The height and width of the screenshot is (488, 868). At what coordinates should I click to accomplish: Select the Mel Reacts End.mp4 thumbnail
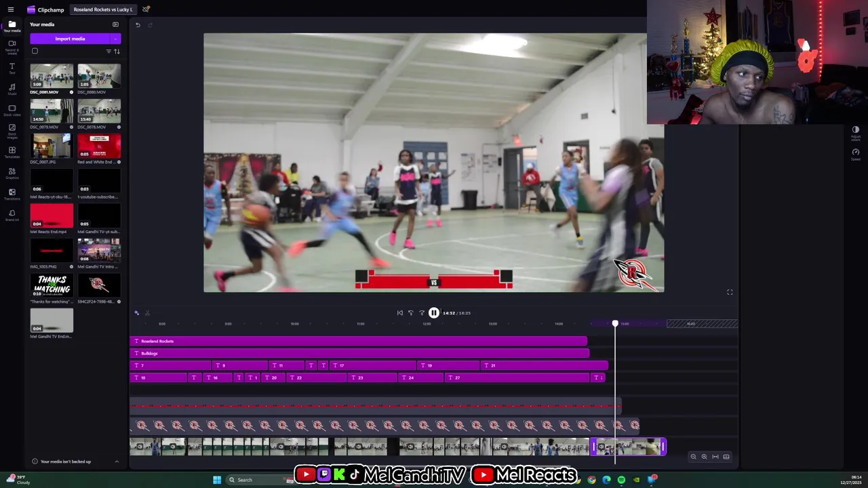tap(52, 216)
